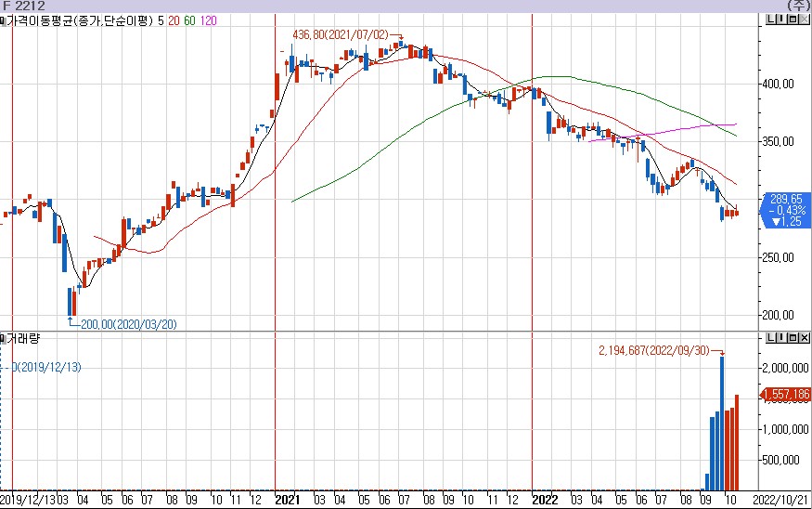Click the 2,000,000 volume axis label

[785, 368]
